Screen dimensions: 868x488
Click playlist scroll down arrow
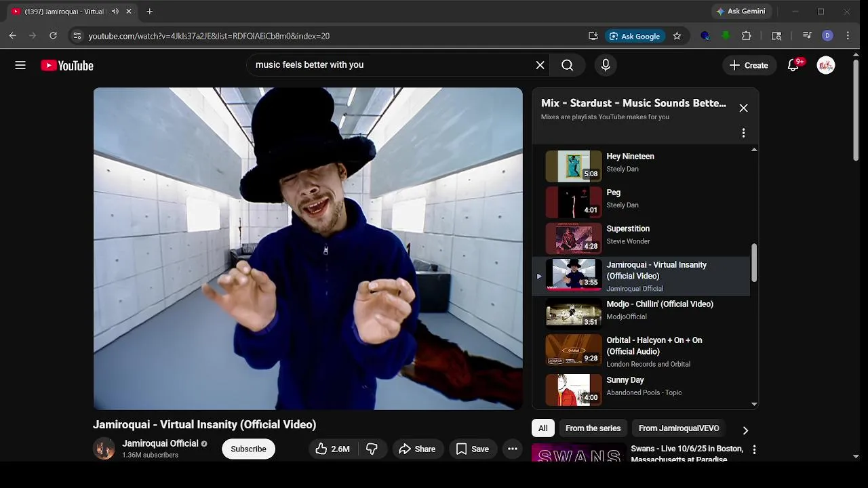pos(754,404)
